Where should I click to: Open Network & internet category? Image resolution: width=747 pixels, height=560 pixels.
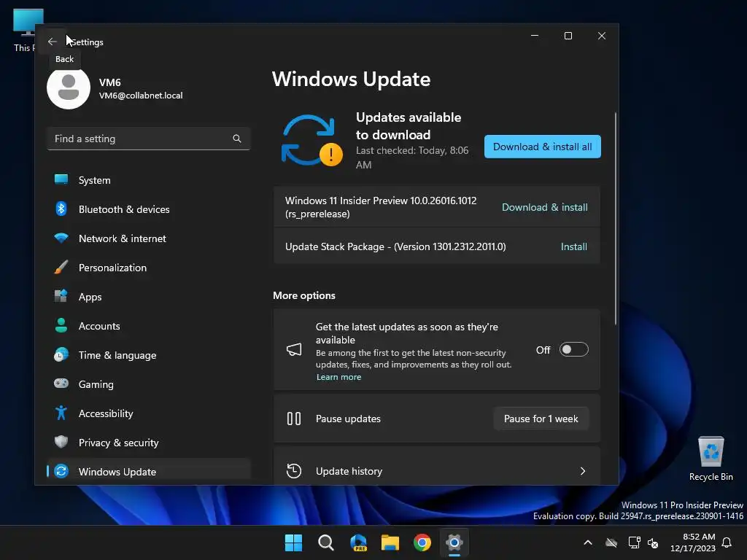pos(149,238)
